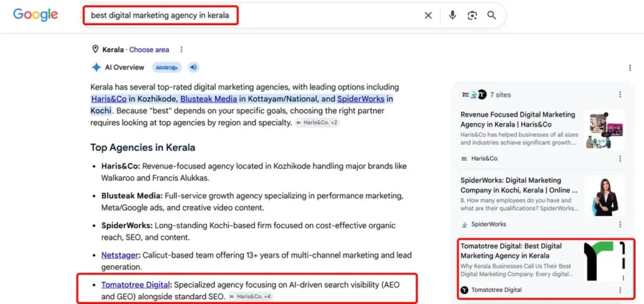This screenshot has width=644, height=304.
Task: Start voice search with microphone icon
Action: (452, 16)
